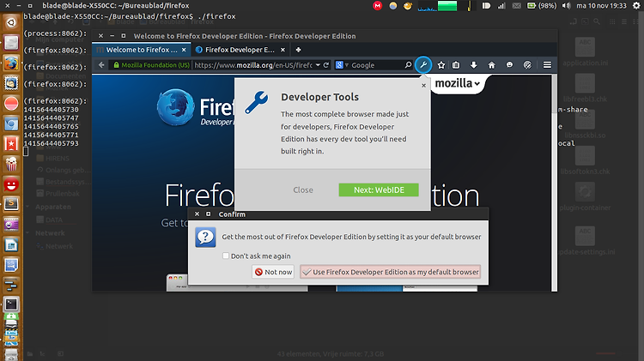Reload the page with the refresh icon
The height and width of the screenshot is (361, 644).
(x=326, y=65)
